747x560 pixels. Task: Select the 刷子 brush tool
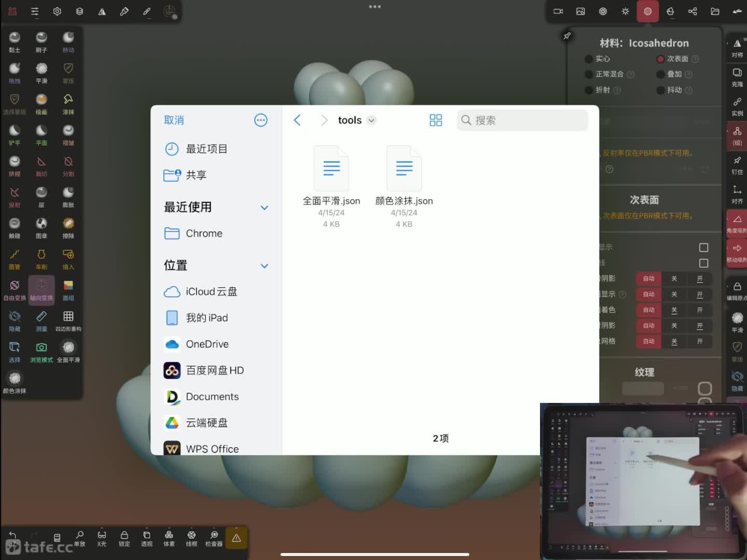tap(41, 41)
